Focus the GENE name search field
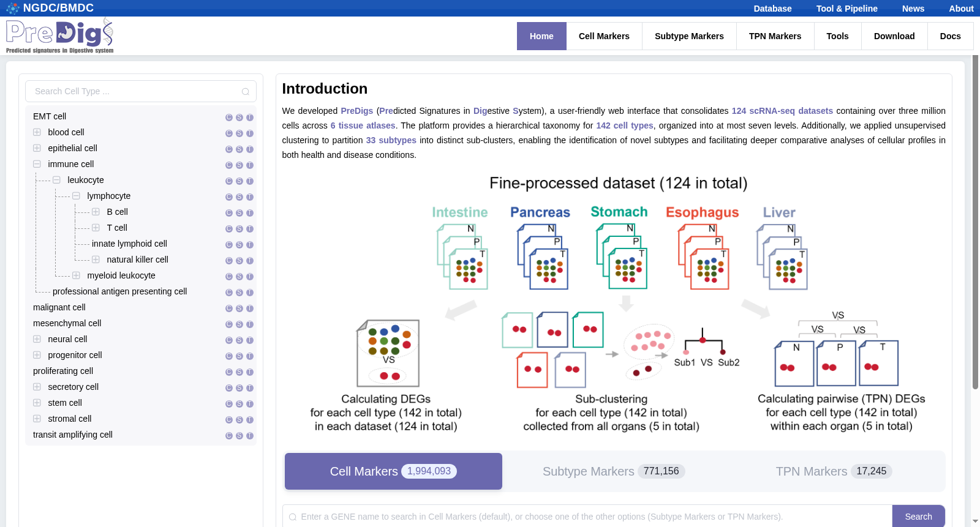This screenshot has width=980, height=527. tap(587, 517)
